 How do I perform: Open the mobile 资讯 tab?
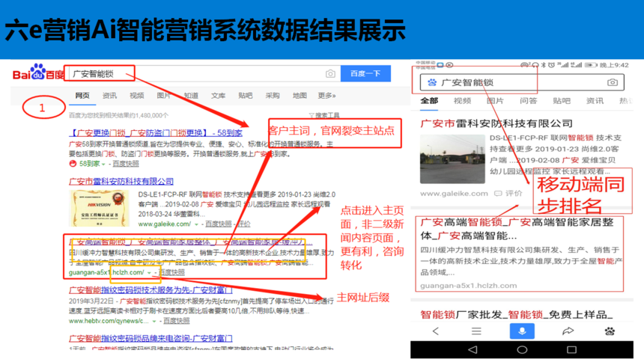[x=595, y=100]
